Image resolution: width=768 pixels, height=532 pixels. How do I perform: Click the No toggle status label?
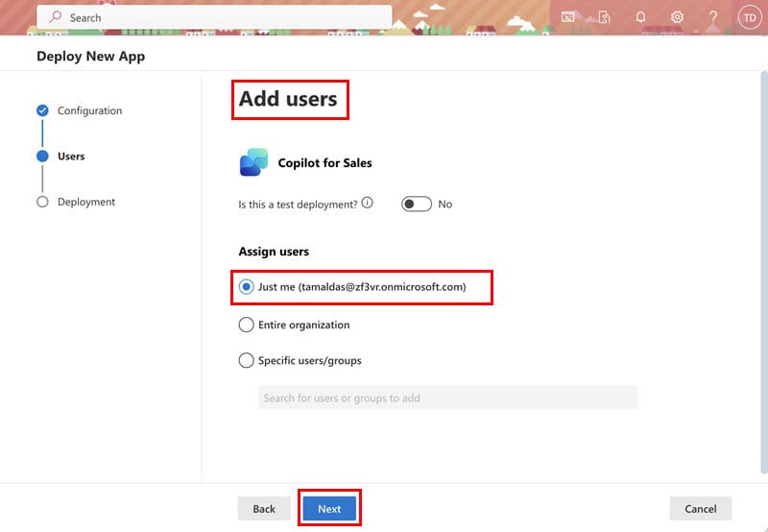(x=444, y=204)
